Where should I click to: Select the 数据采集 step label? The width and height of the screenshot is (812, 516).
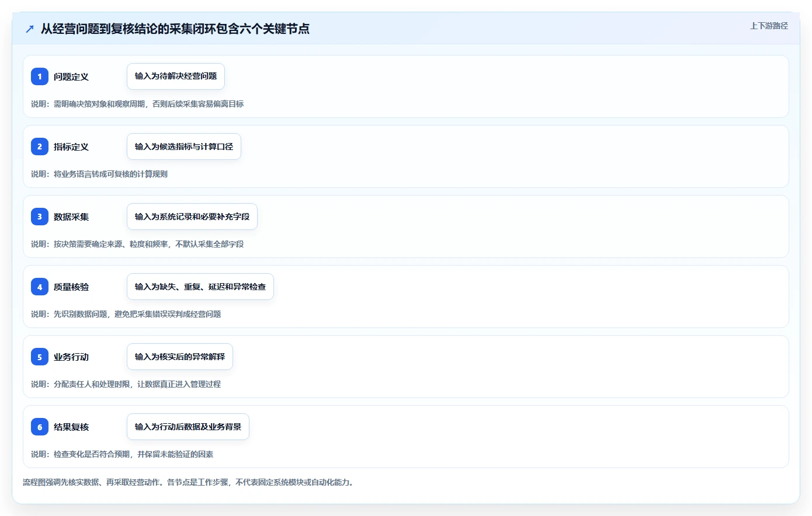(x=71, y=217)
